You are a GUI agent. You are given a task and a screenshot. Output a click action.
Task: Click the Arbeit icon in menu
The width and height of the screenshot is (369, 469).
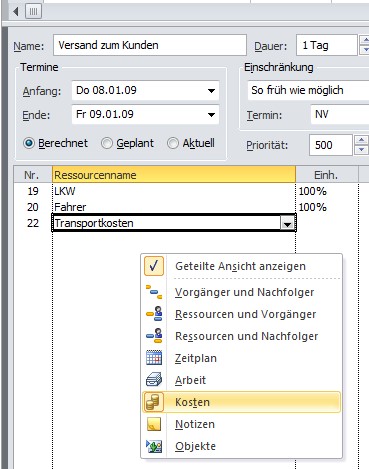(x=154, y=380)
